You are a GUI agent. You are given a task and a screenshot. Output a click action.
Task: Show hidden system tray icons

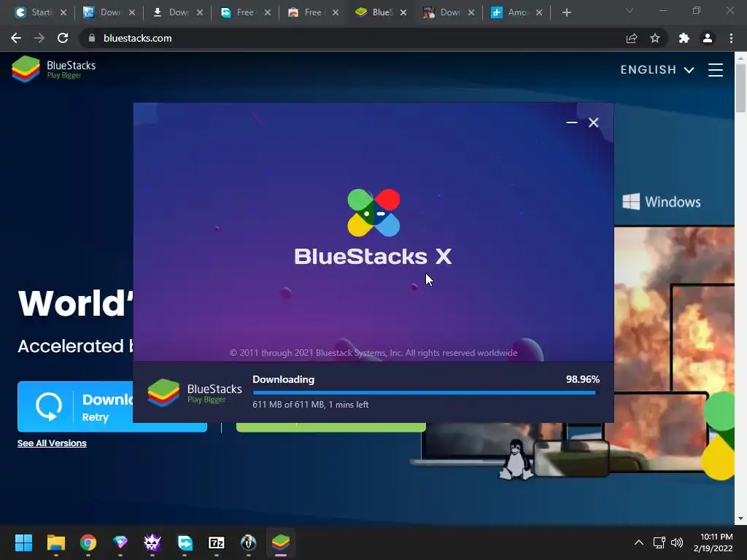pos(639,542)
